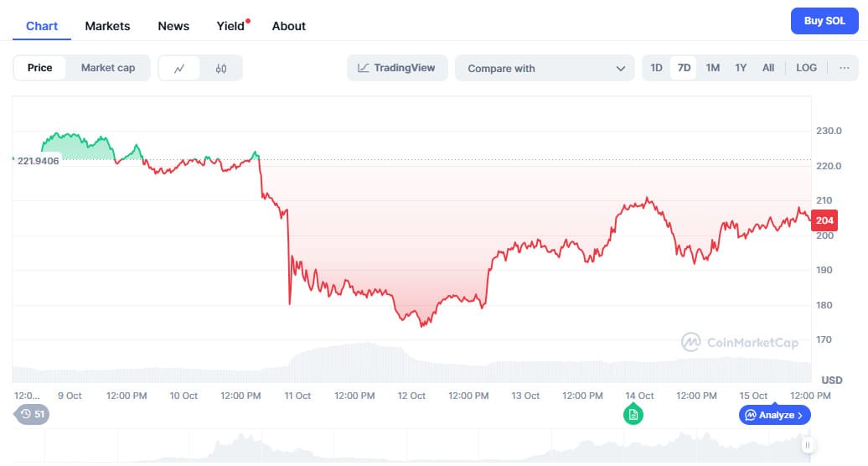Click the red 204 current price label
This screenshot has width=868, height=466.
coord(824,220)
